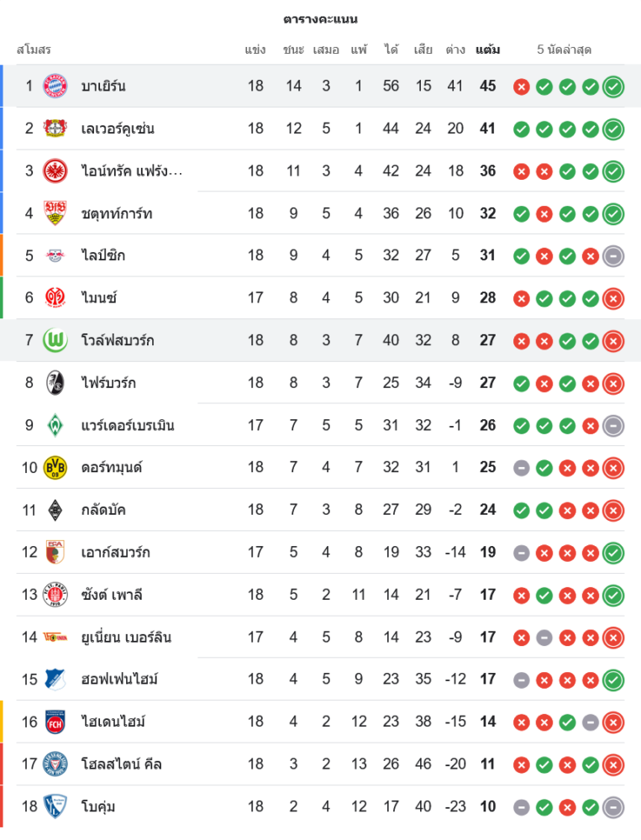Screen dimensions: 641x840
Task: Click the ตารางคะแนน table title
Action: tap(320, 18)
